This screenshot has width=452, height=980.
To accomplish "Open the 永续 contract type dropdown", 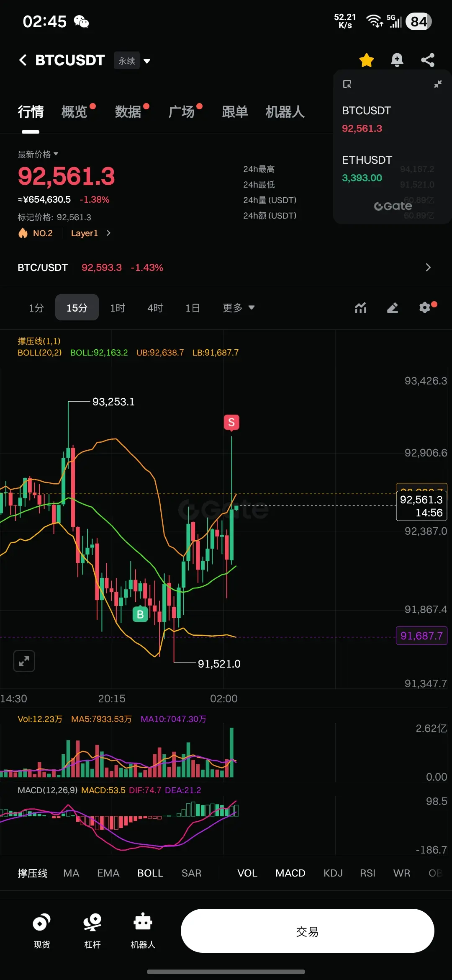I will pyautogui.click(x=133, y=61).
